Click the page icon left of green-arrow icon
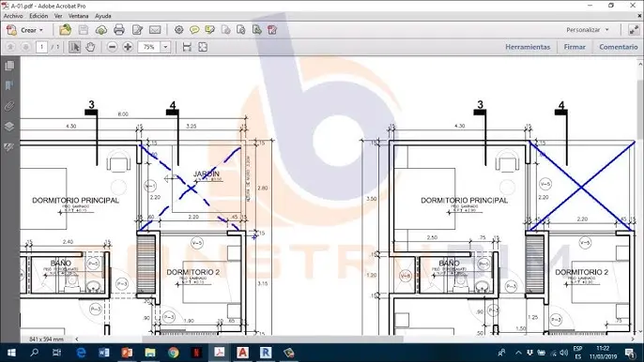This screenshot has width=644, height=362. 241,30
